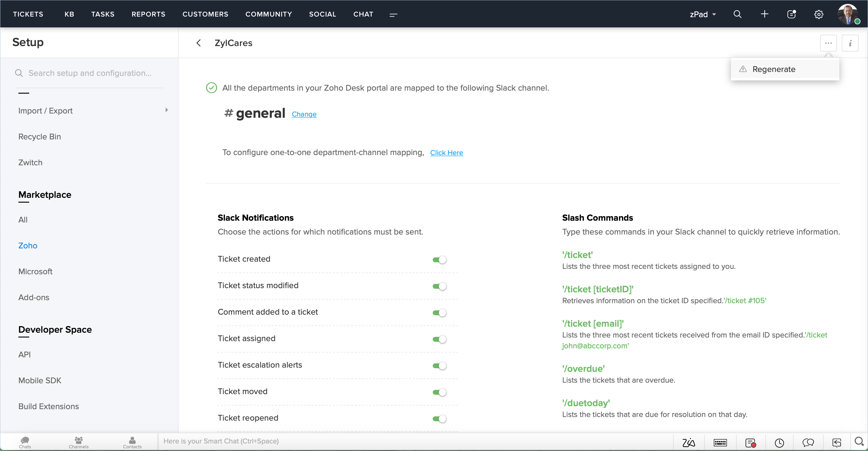868x451 pixels.
Task: Open the setup gear icon
Action: tap(819, 14)
